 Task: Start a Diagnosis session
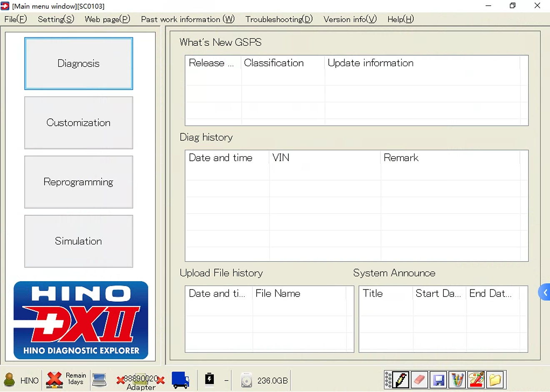(78, 63)
